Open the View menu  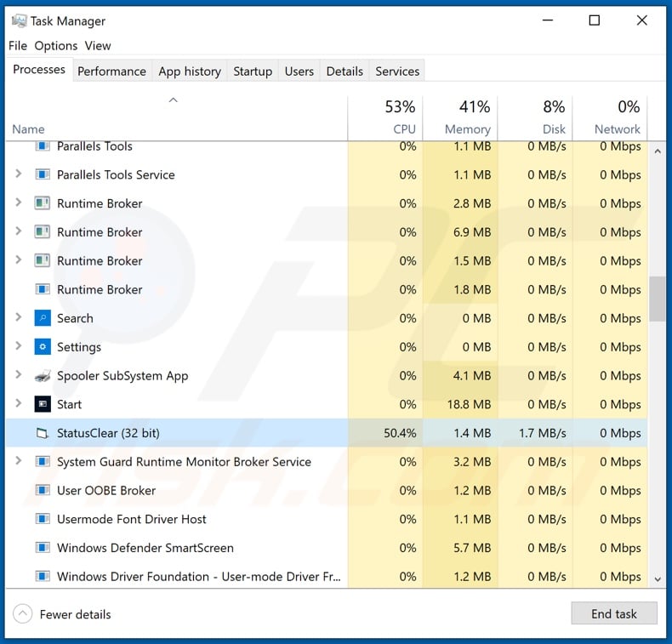click(x=98, y=45)
